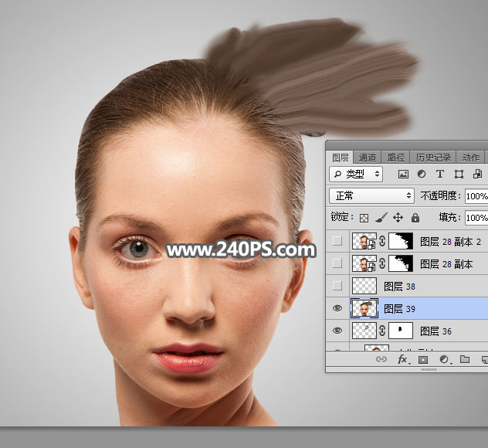Click the lock all padlock icon
This screenshot has height=448, width=488.
click(x=415, y=218)
